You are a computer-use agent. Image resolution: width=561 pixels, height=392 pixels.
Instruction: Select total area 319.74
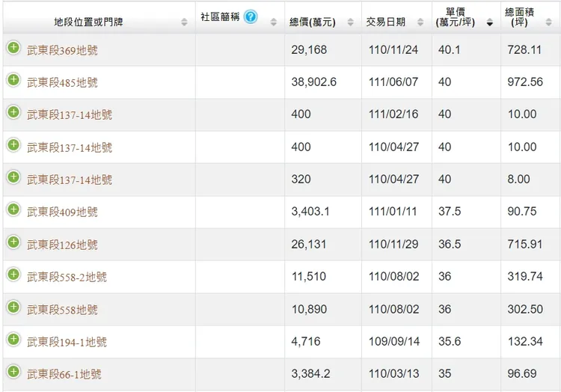(x=525, y=277)
